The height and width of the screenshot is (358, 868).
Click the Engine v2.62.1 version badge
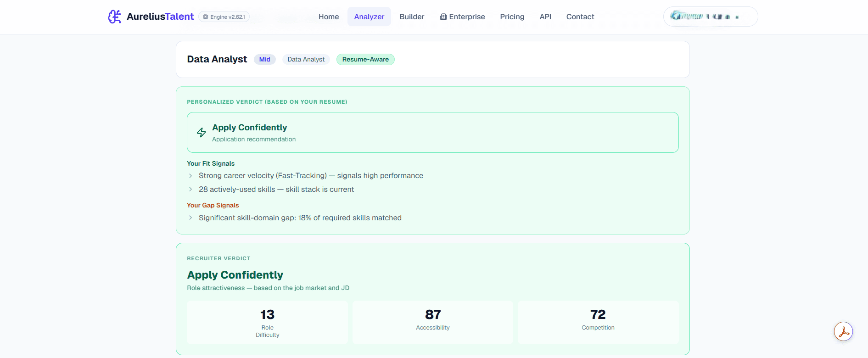tap(224, 17)
